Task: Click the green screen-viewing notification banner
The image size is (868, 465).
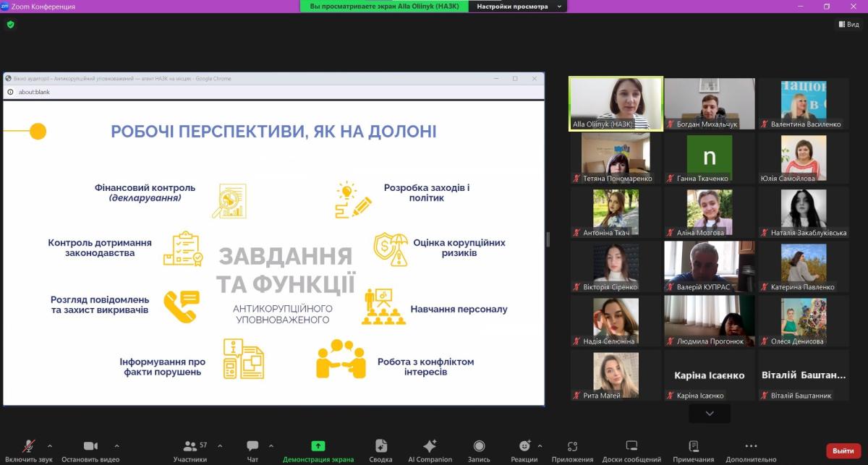Action: pyautogui.click(x=384, y=7)
